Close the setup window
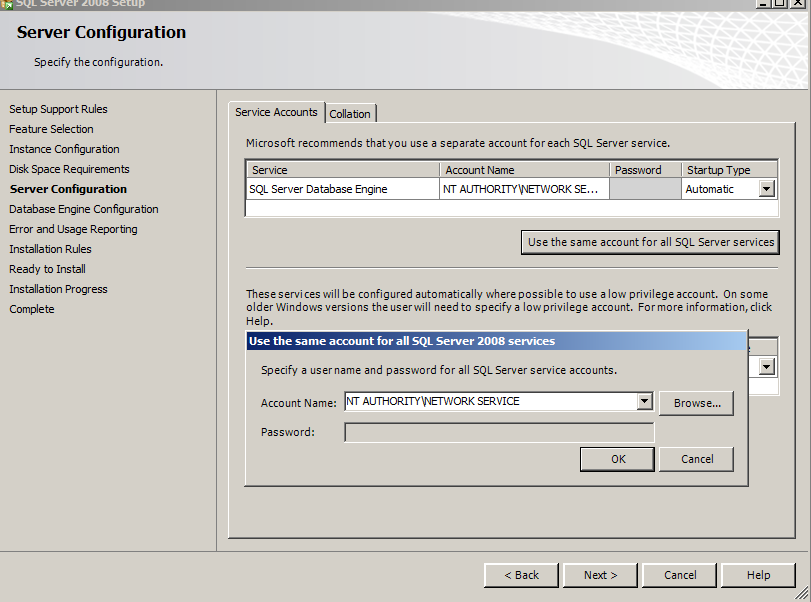Viewport: 811px width, 602px height. [x=798, y=4]
